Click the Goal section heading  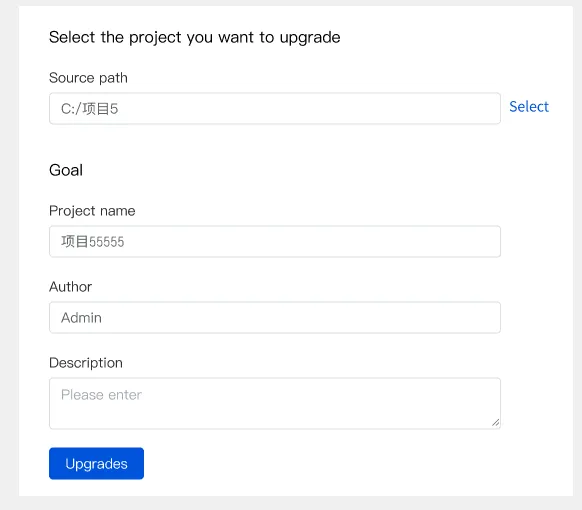pyautogui.click(x=66, y=170)
